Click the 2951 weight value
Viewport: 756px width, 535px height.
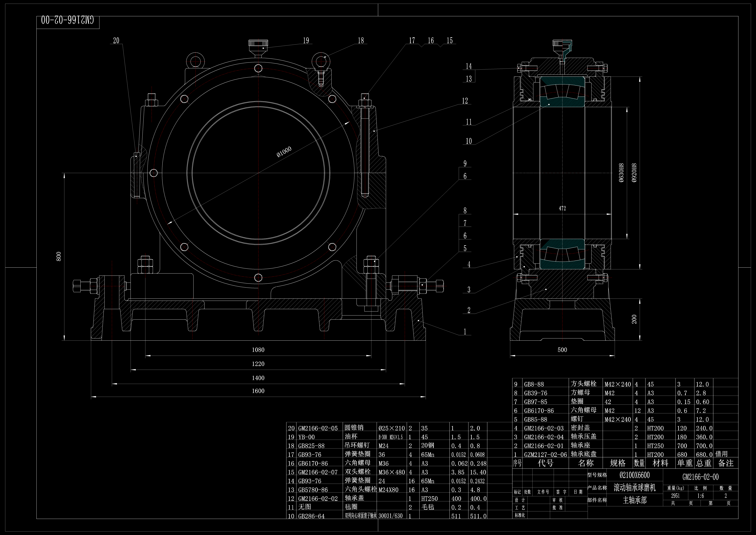click(x=675, y=496)
